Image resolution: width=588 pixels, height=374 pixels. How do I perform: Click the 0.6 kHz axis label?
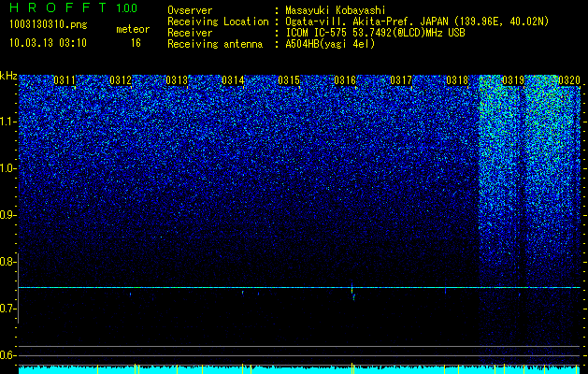tap(8, 355)
